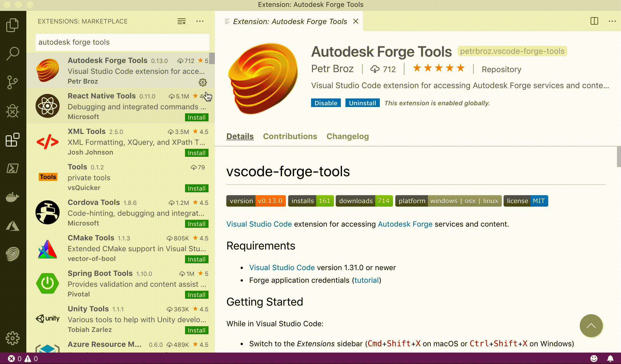Image resolution: width=621 pixels, height=364 pixels.
Task: Click the split editor icon in detail panel
Action: click(x=594, y=21)
